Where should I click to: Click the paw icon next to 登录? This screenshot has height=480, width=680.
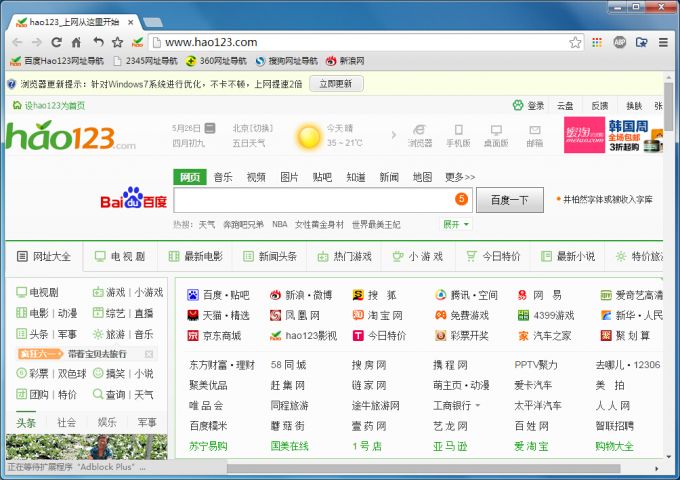coord(518,105)
